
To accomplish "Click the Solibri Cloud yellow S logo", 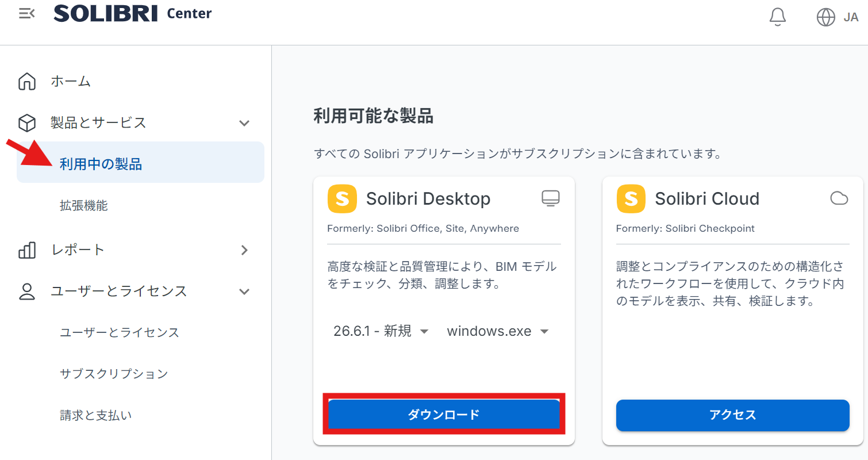I will pyautogui.click(x=631, y=199).
